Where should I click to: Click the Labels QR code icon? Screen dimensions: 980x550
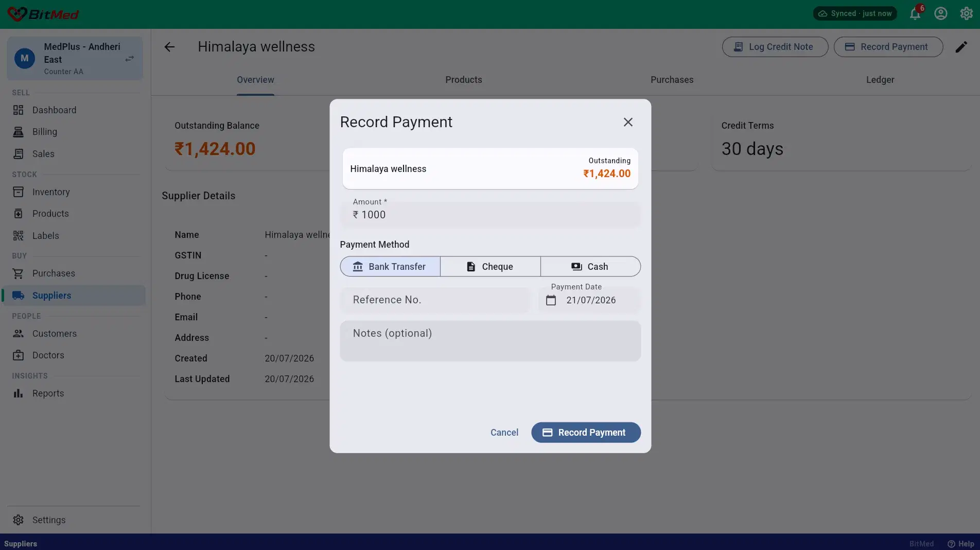click(18, 236)
